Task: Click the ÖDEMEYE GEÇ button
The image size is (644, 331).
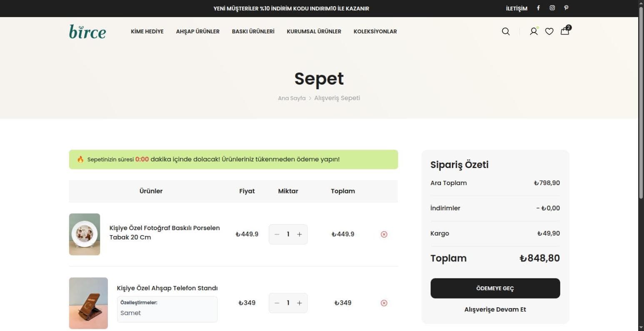Action: point(495,288)
